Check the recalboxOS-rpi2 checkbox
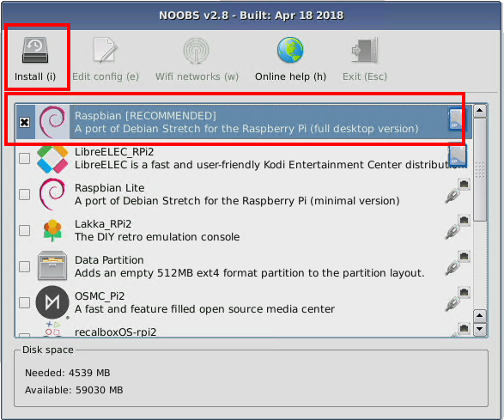 [x=24, y=335]
